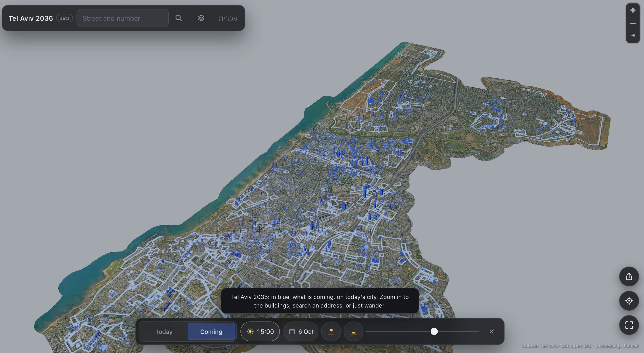This screenshot has width=644, height=353.
Task: Close the sun time controls
Action: tap(491, 332)
